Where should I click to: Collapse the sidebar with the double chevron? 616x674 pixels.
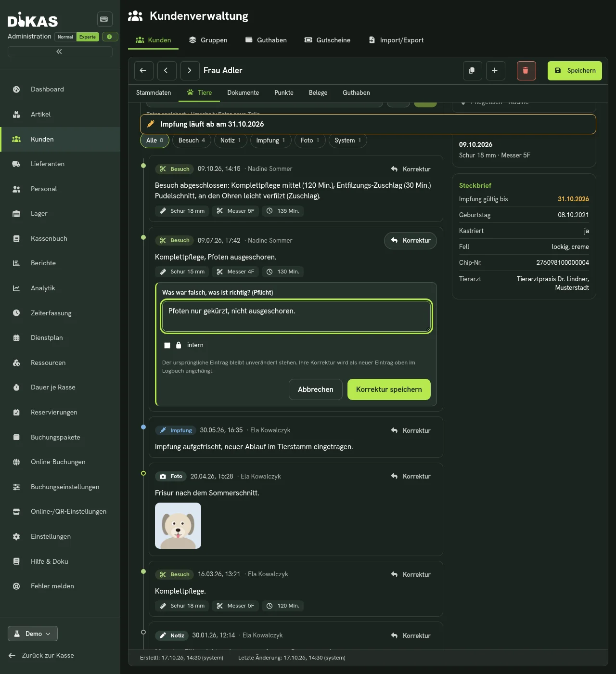point(60,52)
